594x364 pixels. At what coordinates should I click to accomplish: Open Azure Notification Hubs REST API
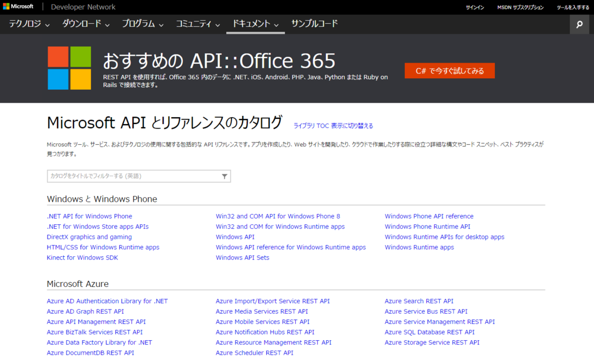point(265,332)
